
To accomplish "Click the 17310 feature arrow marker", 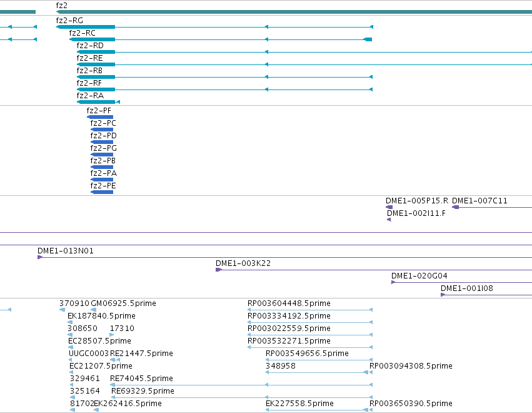I will (112, 335).
